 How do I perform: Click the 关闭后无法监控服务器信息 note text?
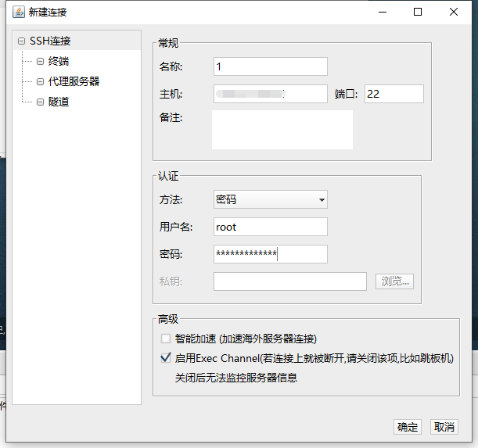[236, 378]
